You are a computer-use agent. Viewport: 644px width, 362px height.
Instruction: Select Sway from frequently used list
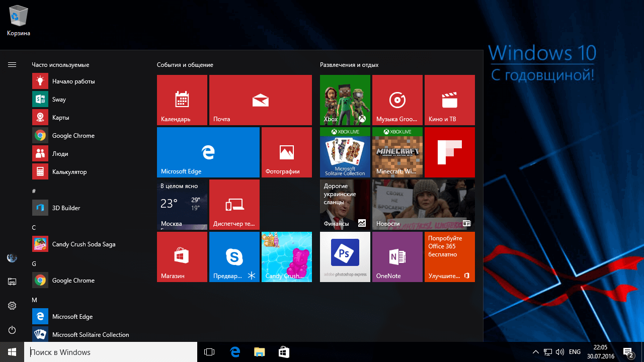[59, 100]
